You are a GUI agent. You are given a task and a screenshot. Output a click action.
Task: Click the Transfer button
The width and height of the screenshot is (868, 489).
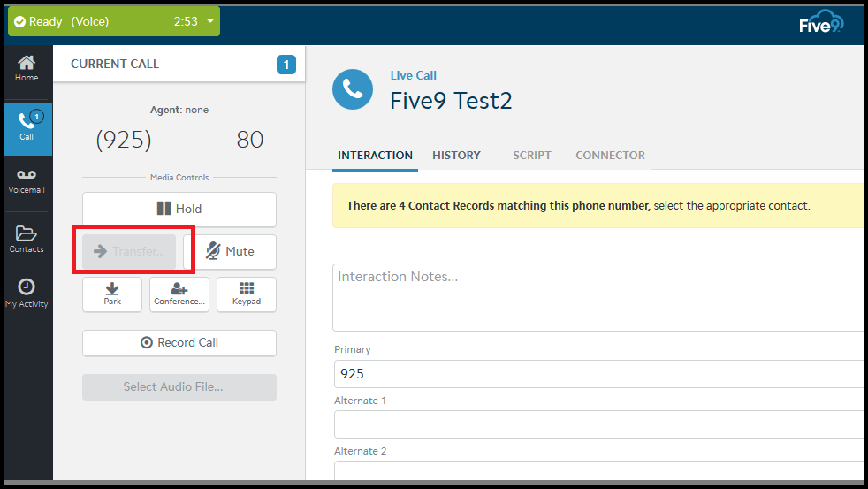pos(129,252)
